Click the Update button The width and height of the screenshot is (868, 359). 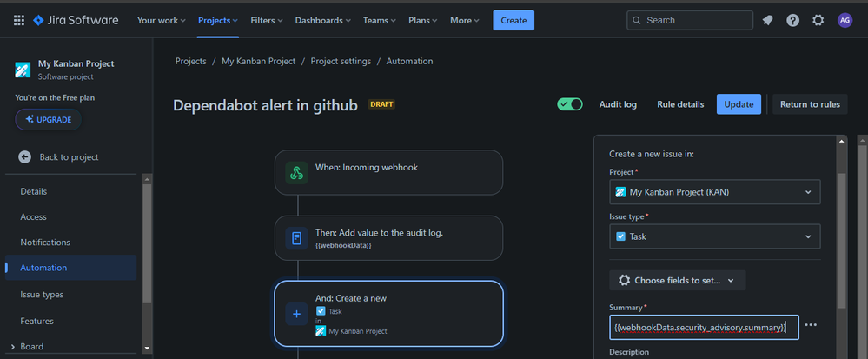(739, 104)
